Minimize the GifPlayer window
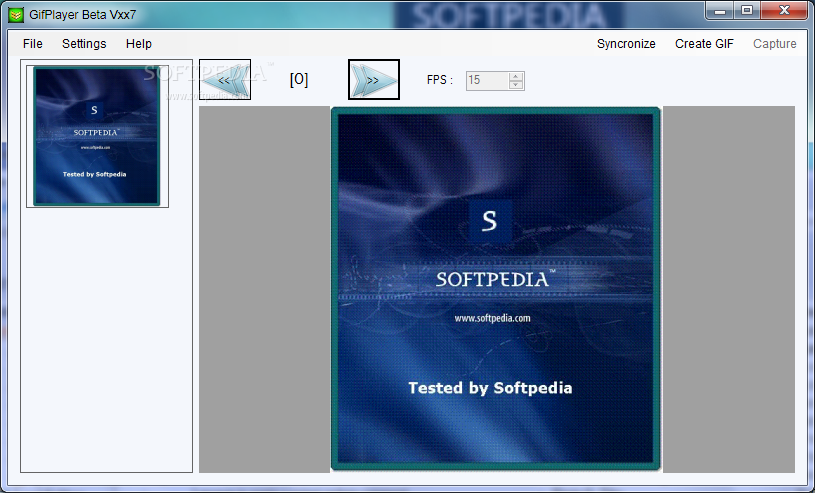815x493 pixels. coord(720,10)
